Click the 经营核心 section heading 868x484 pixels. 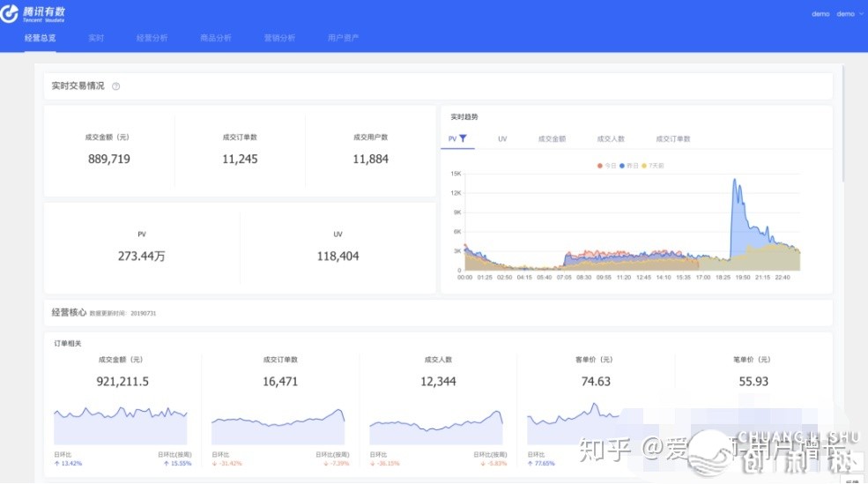(69, 312)
